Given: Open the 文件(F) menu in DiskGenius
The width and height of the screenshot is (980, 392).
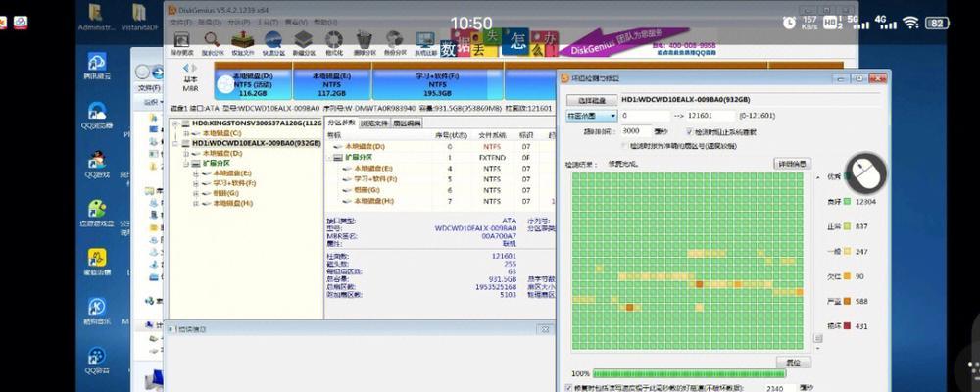Looking at the screenshot, I should point(180,22).
